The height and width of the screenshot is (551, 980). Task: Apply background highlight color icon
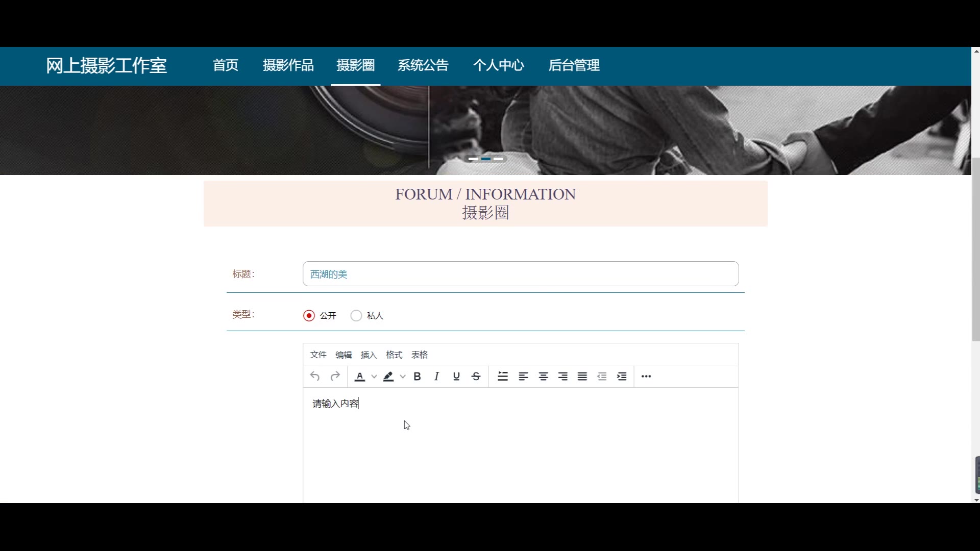pyautogui.click(x=388, y=377)
